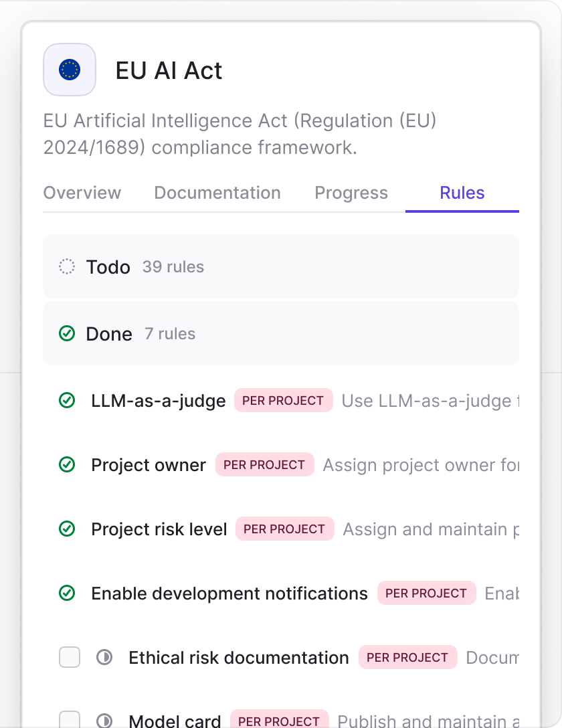Click the EU flag framework icon
The width and height of the screenshot is (562, 728).
(70, 70)
